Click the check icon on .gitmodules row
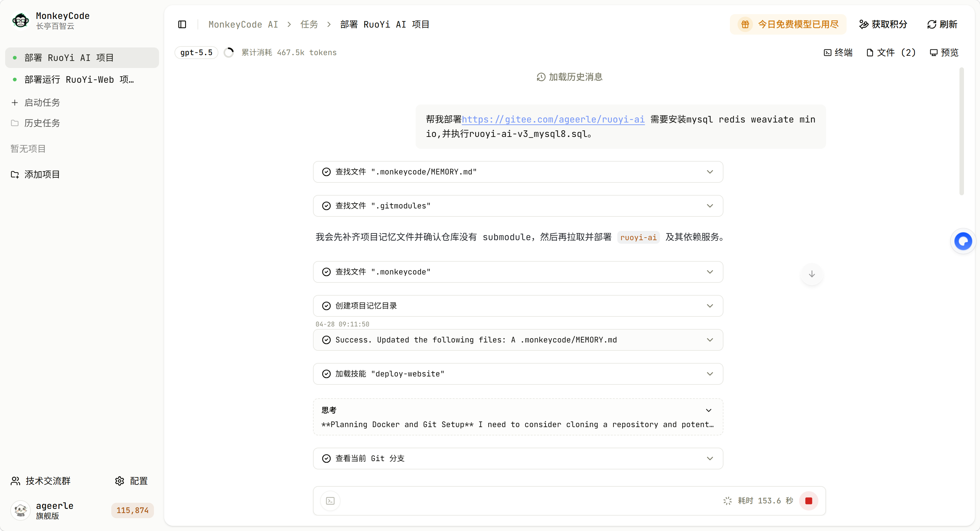The image size is (980, 531). pyautogui.click(x=326, y=206)
